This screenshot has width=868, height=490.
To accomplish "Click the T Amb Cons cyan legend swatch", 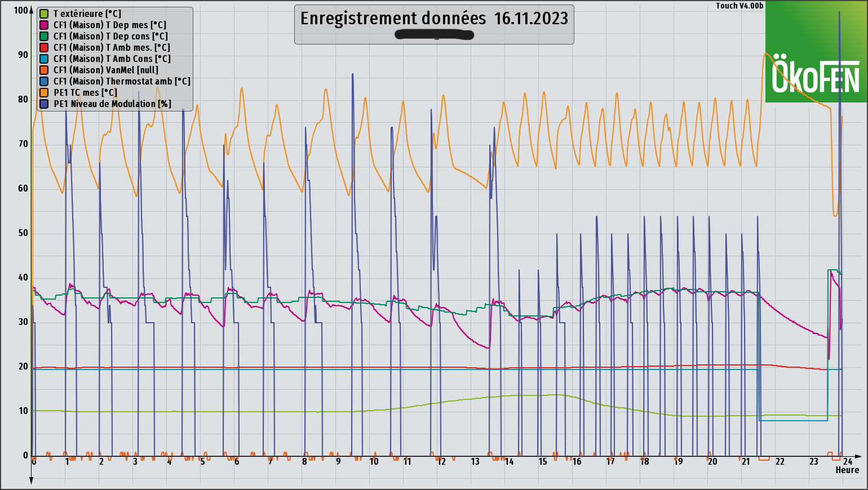I will [x=44, y=59].
